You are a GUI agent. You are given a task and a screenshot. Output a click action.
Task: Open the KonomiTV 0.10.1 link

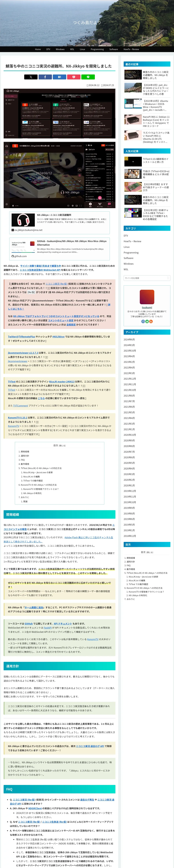tap(18, 418)
